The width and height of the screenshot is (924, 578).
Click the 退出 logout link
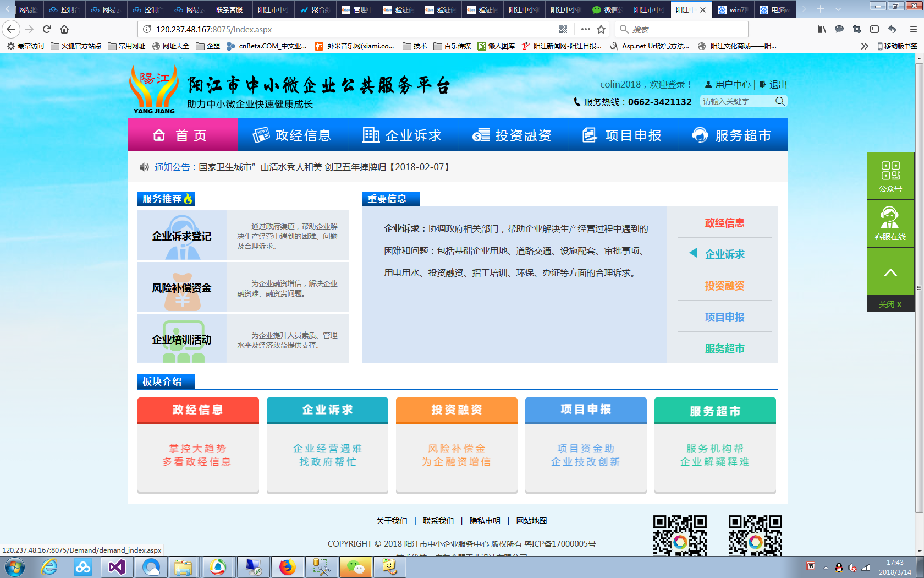click(x=778, y=84)
